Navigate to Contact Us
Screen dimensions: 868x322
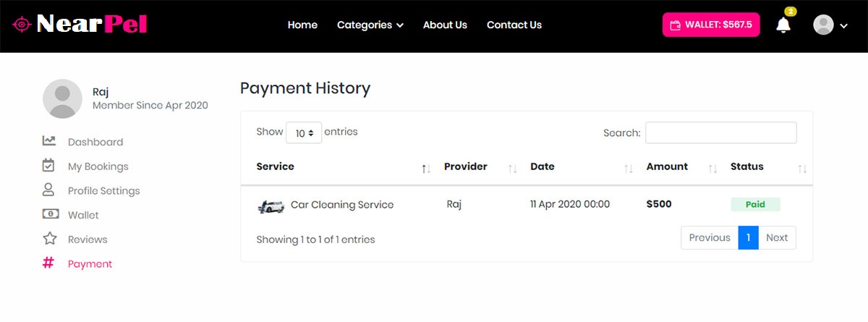click(514, 25)
